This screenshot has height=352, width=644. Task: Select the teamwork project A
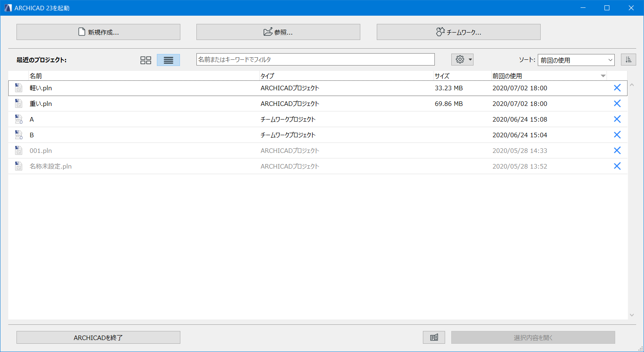[x=318, y=120]
